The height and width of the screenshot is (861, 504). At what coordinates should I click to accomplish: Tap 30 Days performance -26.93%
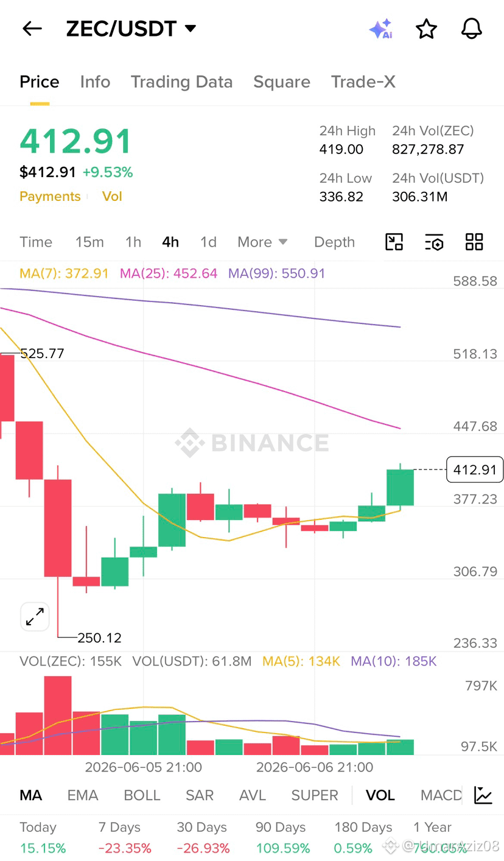pos(203,848)
